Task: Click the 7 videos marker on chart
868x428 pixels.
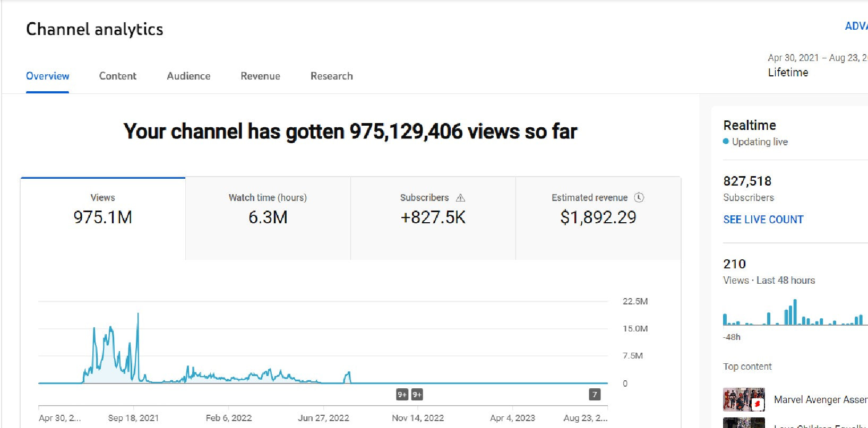Action: tap(595, 395)
